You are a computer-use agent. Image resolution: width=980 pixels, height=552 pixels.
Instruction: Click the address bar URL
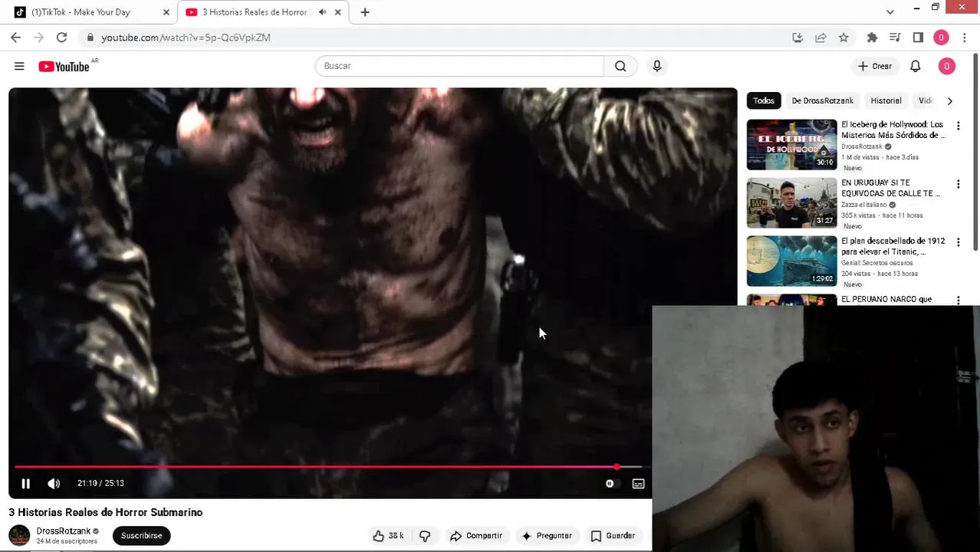[x=186, y=38]
